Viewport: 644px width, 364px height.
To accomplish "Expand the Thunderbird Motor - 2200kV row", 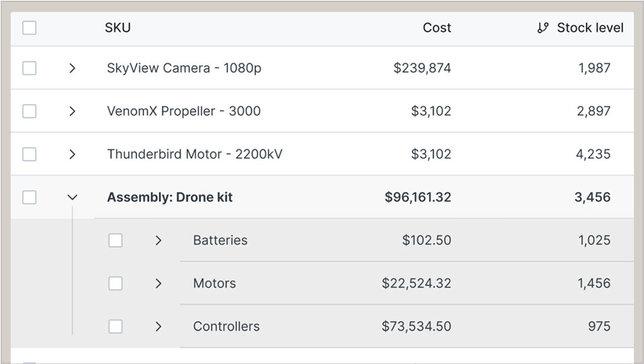I will 72,154.
